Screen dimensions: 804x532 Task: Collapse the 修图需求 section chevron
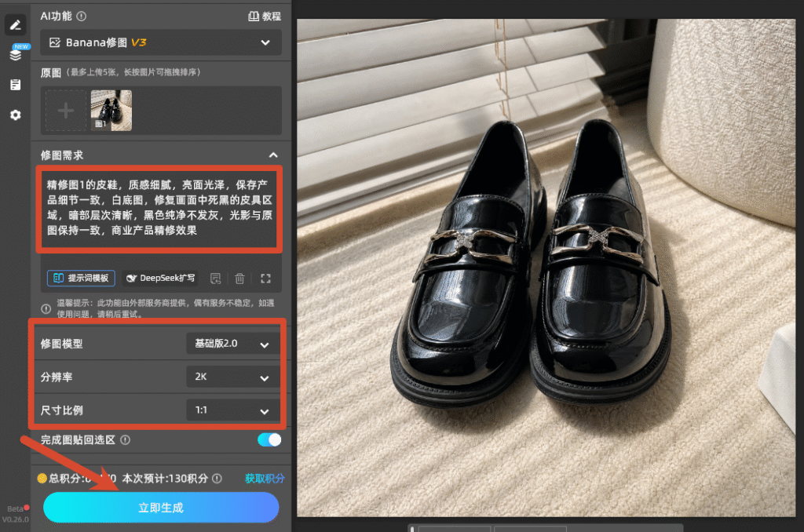273,155
